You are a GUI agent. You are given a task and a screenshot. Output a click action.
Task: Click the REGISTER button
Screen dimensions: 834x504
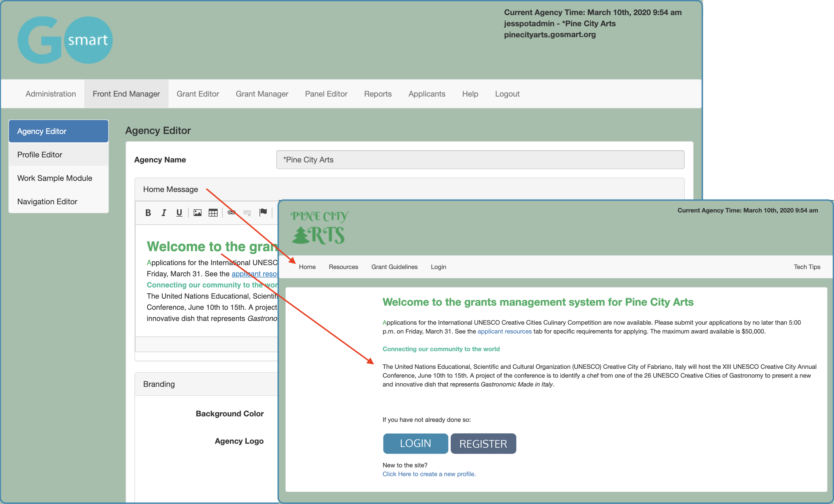click(x=483, y=443)
